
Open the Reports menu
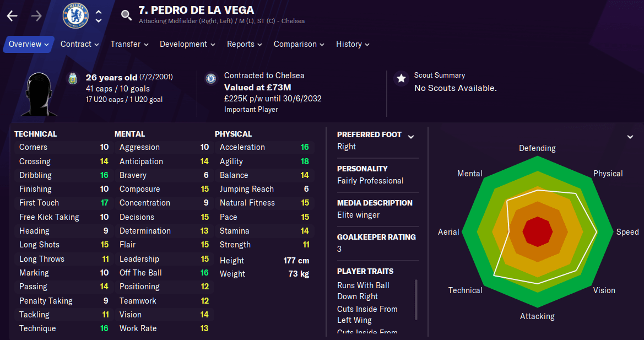[x=245, y=44]
